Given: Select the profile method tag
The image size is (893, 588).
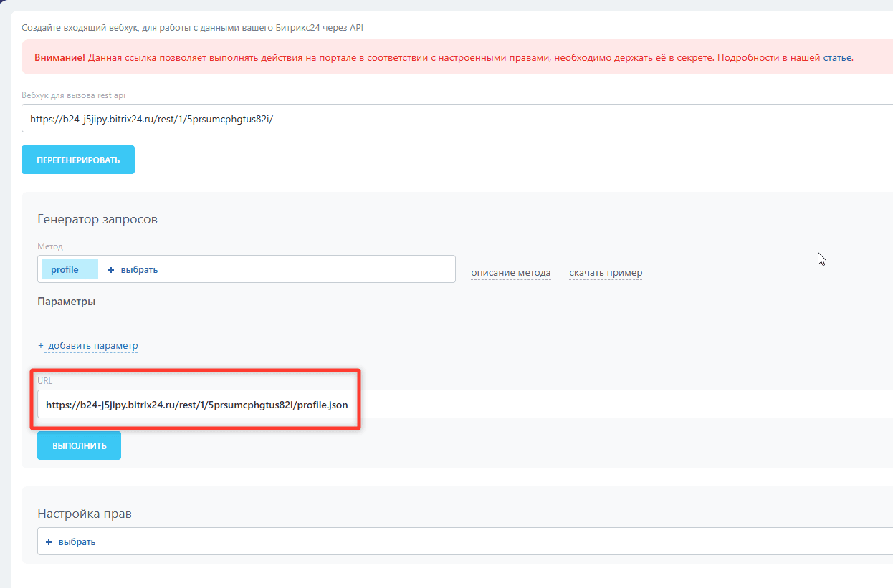Looking at the screenshot, I should coord(70,269).
